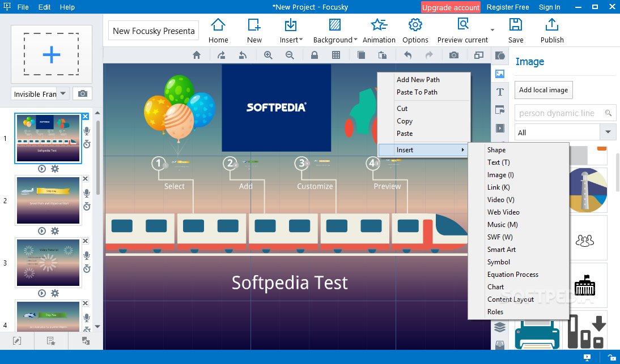Open presentation Options
This screenshot has width=620, height=364.
(x=415, y=31)
